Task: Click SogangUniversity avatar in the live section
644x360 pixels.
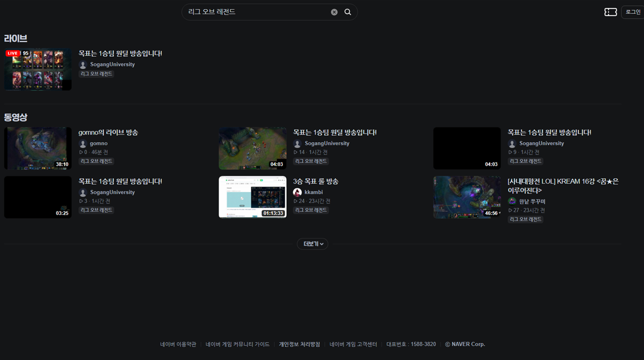Action: (83, 64)
